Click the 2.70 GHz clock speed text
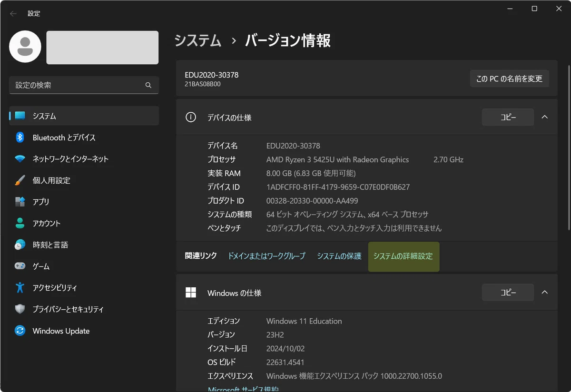 click(448, 159)
